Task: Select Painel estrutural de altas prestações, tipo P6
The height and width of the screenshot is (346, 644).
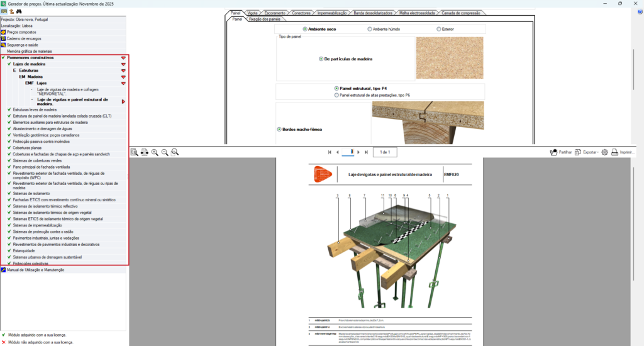Action: pyautogui.click(x=336, y=96)
